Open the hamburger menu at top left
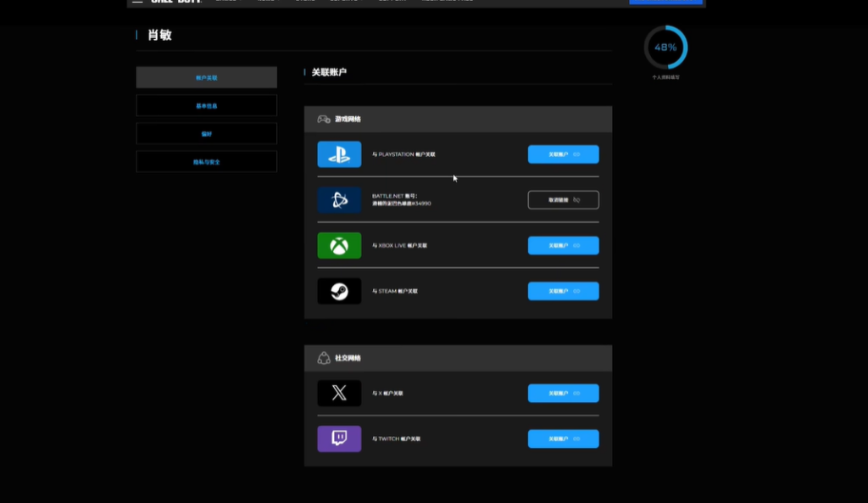This screenshot has width=868, height=503. 137,3
